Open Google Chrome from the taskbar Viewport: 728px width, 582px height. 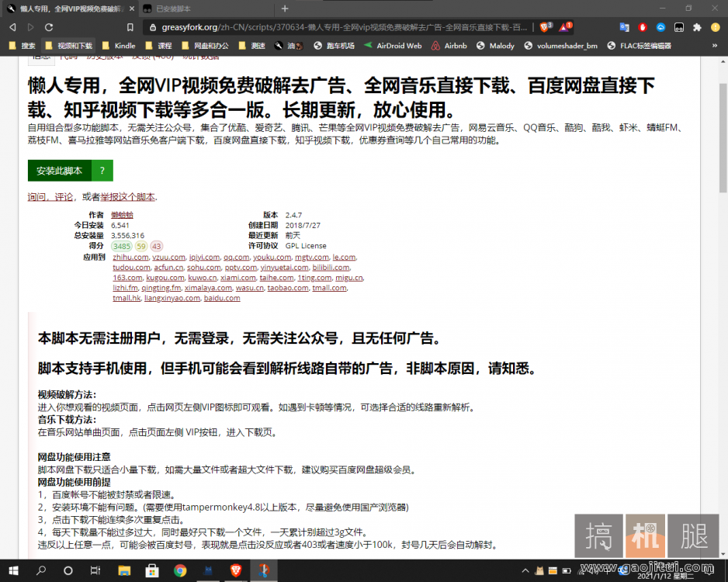180,570
